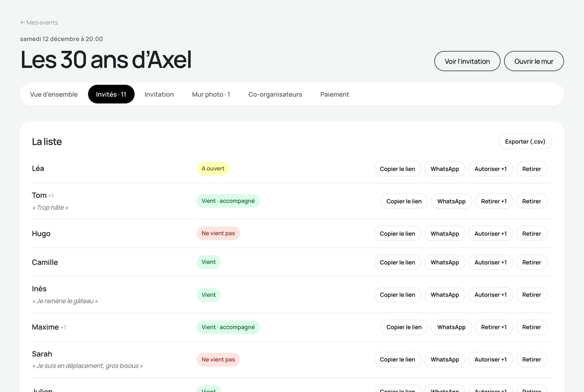Open the Invitation tab
The width and height of the screenshot is (584, 392).
(x=159, y=94)
